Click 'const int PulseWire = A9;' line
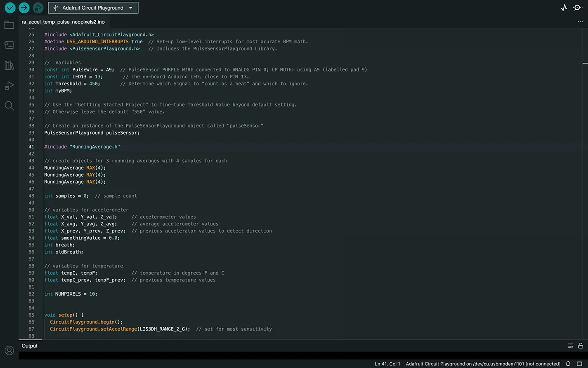 click(79, 70)
